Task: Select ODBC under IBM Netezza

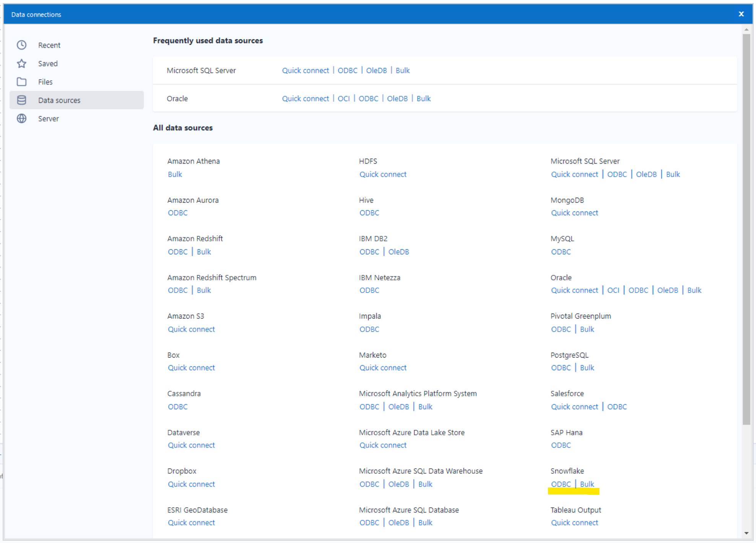Action: pos(369,290)
